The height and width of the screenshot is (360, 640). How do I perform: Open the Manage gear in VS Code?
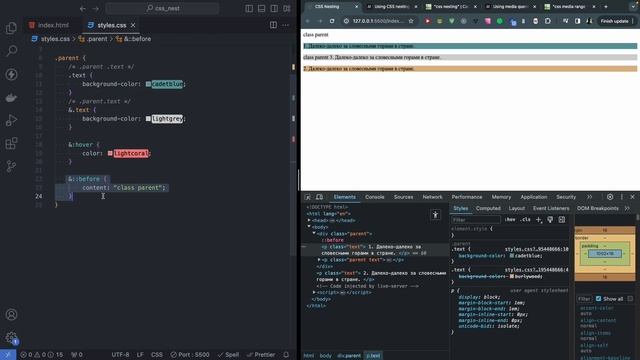pos(11,337)
